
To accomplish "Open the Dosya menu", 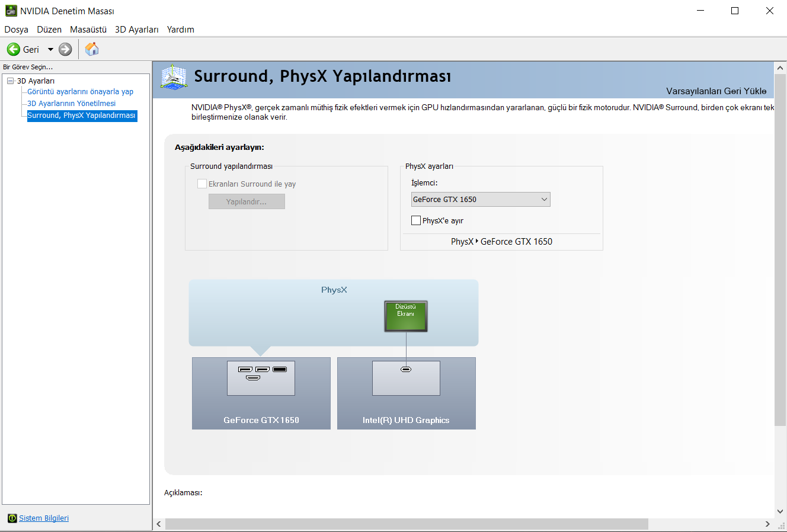I will [x=17, y=30].
